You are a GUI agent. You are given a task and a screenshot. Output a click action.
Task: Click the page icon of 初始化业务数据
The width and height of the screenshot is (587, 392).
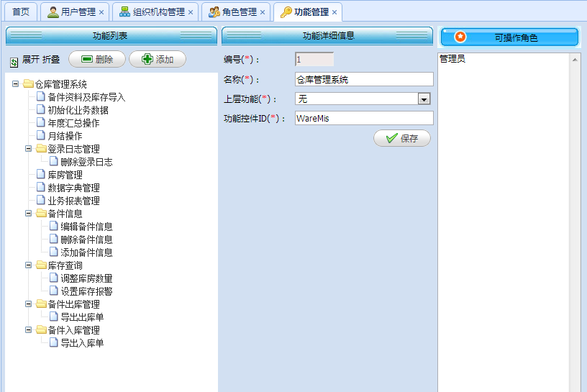click(x=41, y=109)
